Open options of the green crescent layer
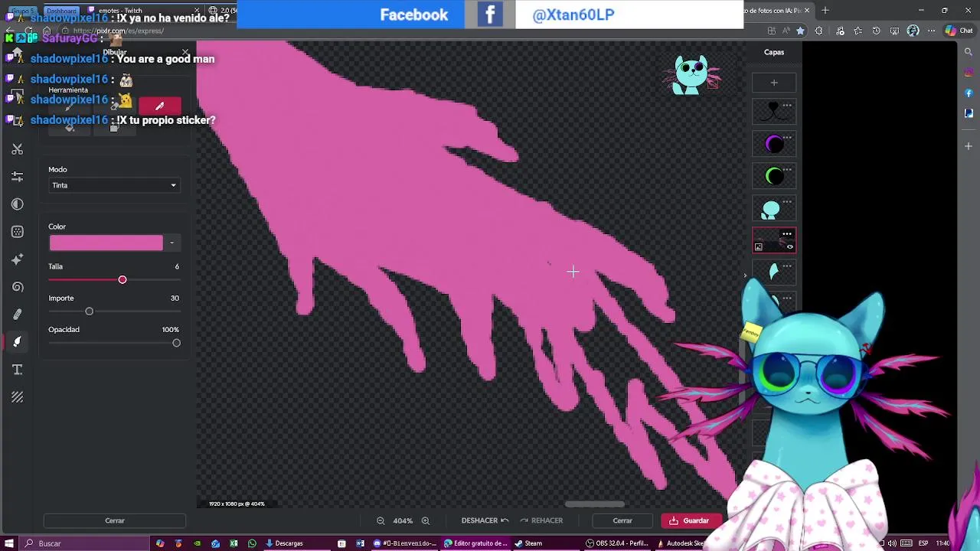The height and width of the screenshot is (551, 980). (787, 170)
